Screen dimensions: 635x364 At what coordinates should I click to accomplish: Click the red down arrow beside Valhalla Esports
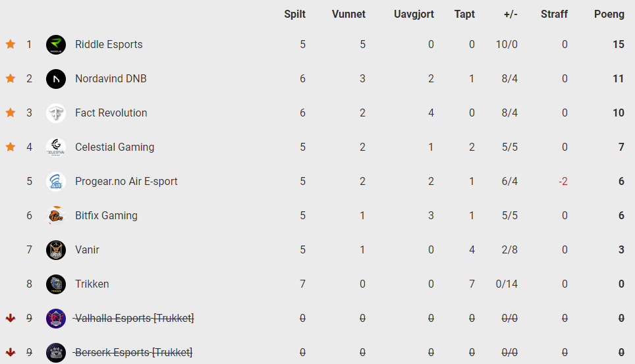(x=11, y=318)
